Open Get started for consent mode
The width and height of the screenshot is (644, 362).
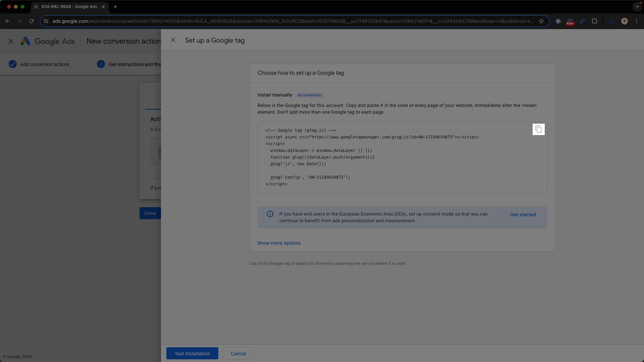[523, 215]
